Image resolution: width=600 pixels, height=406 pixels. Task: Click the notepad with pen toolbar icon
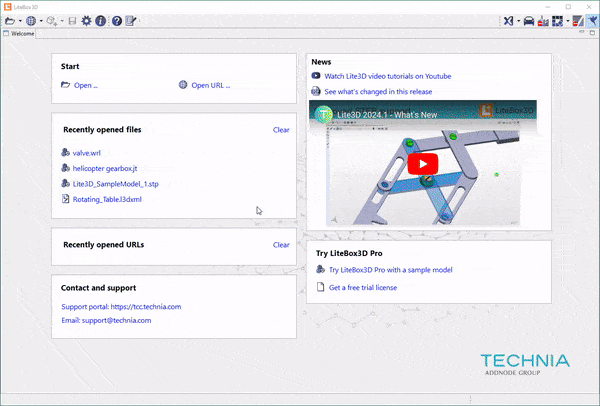tap(131, 21)
